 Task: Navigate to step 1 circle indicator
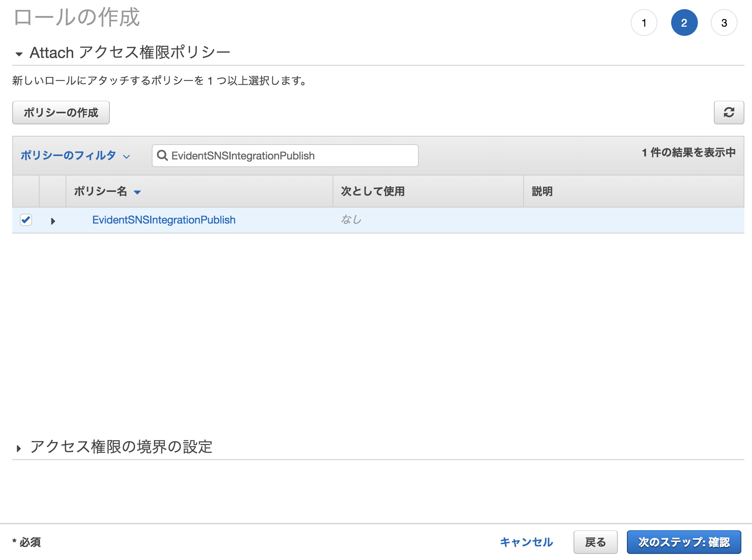644,23
